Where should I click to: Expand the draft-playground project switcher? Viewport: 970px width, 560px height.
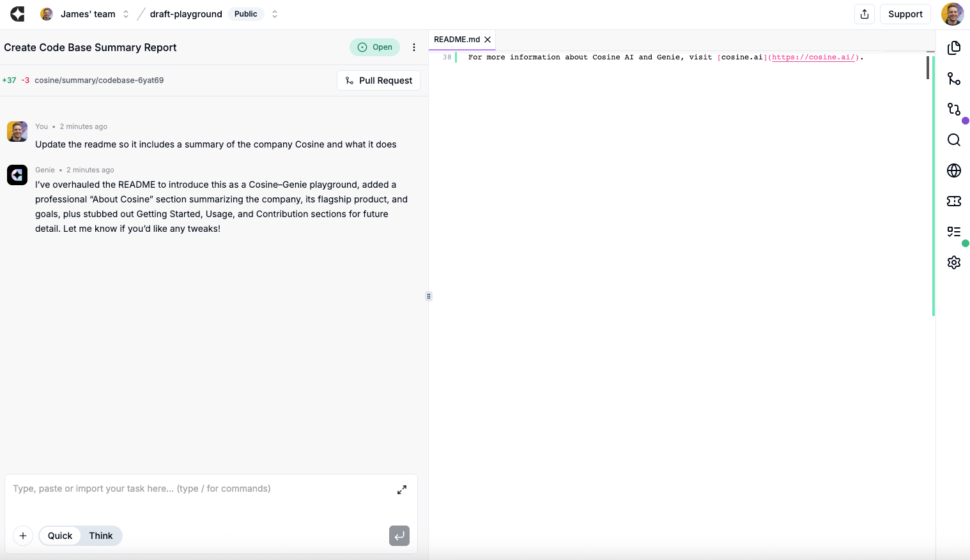pyautogui.click(x=275, y=14)
